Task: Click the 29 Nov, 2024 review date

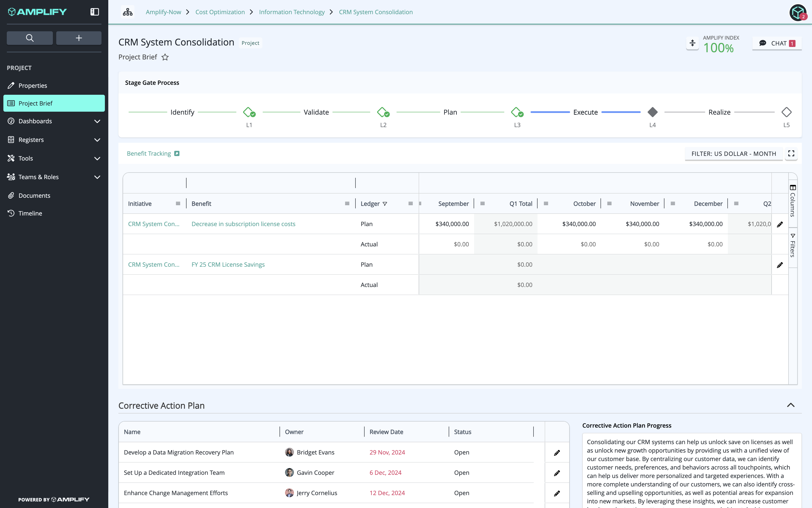Action: (387, 453)
